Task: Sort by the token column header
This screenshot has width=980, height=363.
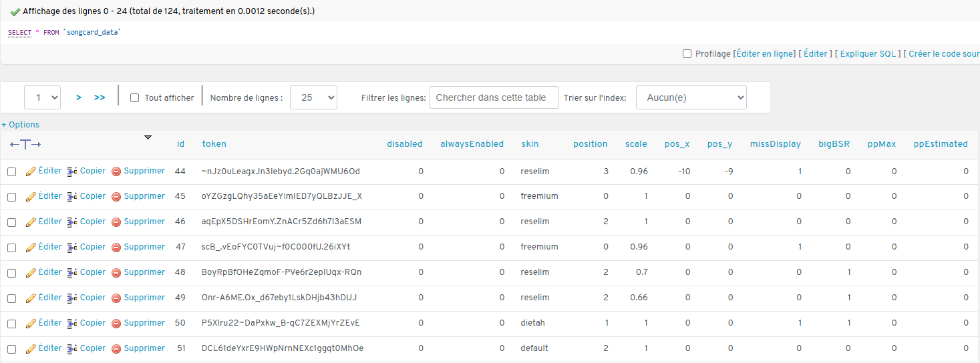Action: (x=214, y=144)
